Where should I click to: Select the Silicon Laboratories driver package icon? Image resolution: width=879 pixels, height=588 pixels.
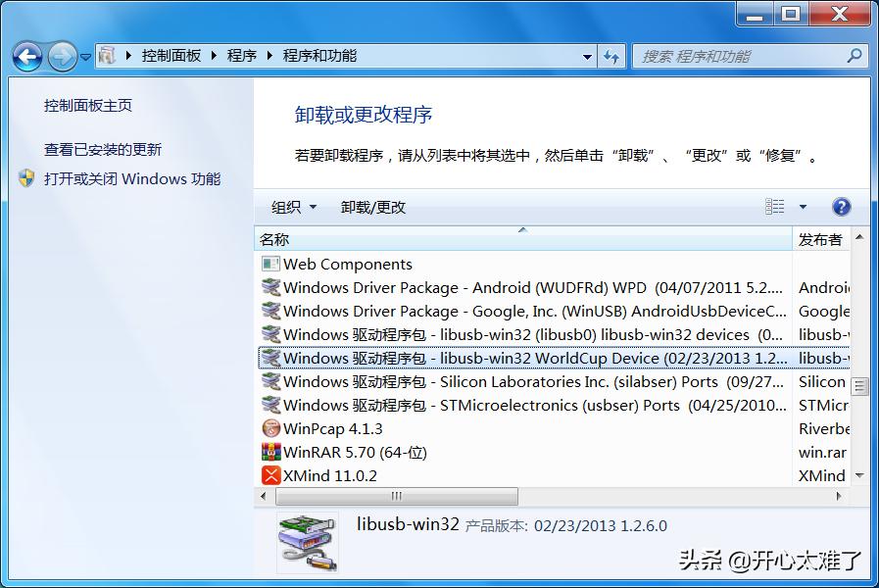click(x=270, y=381)
